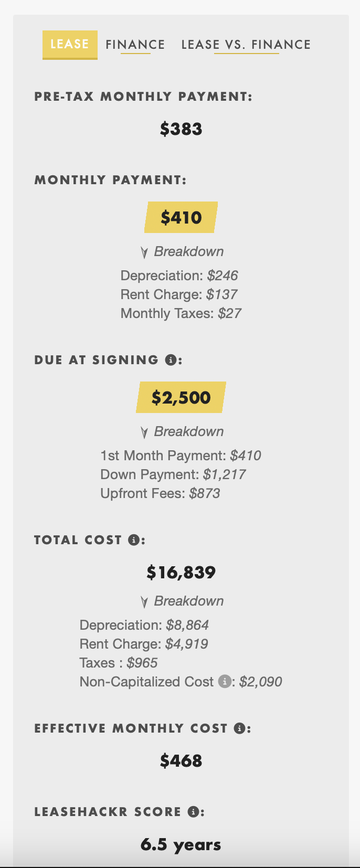Image resolution: width=360 pixels, height=868 pixels.
Task: Select the Lease tab
Action: pos(70,45)
